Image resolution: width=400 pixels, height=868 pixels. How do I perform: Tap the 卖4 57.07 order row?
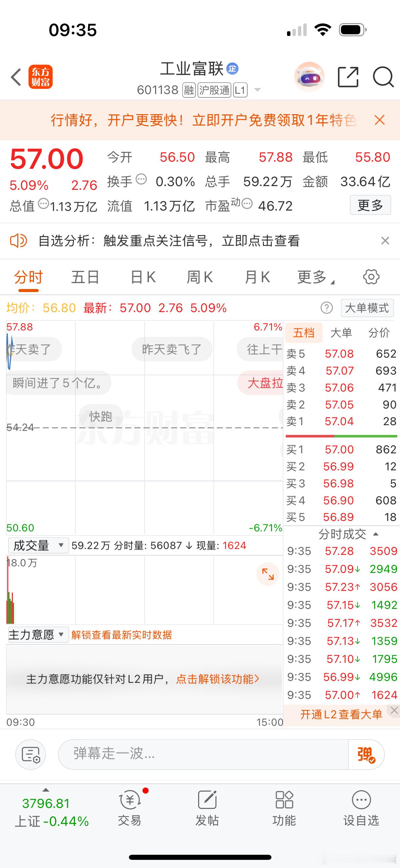tap(341, 370)
